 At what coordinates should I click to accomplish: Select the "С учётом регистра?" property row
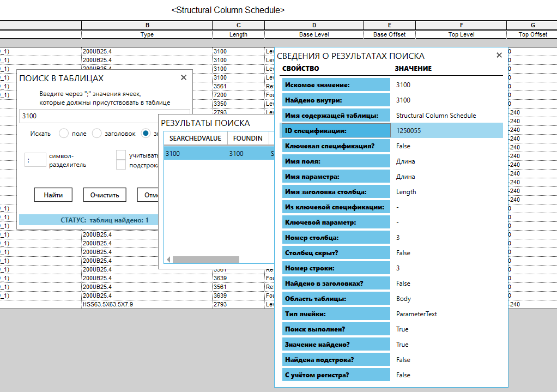pyautogui.click(x=392, y=375)
